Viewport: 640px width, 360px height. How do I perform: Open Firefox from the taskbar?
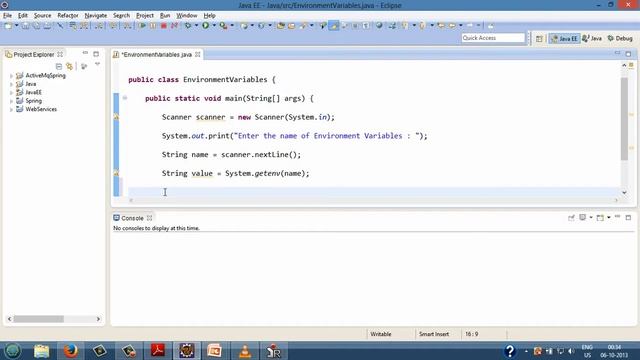(71, 351)
